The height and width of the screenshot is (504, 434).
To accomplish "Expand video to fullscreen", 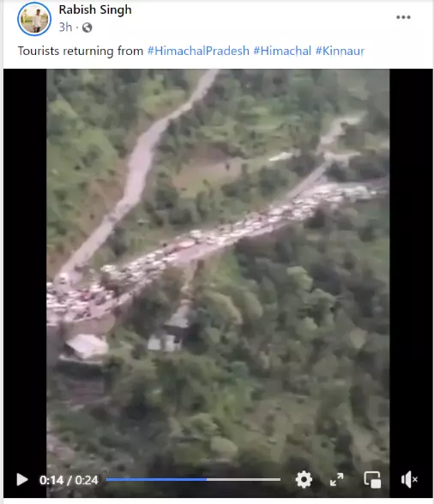I will pos(336,480).
